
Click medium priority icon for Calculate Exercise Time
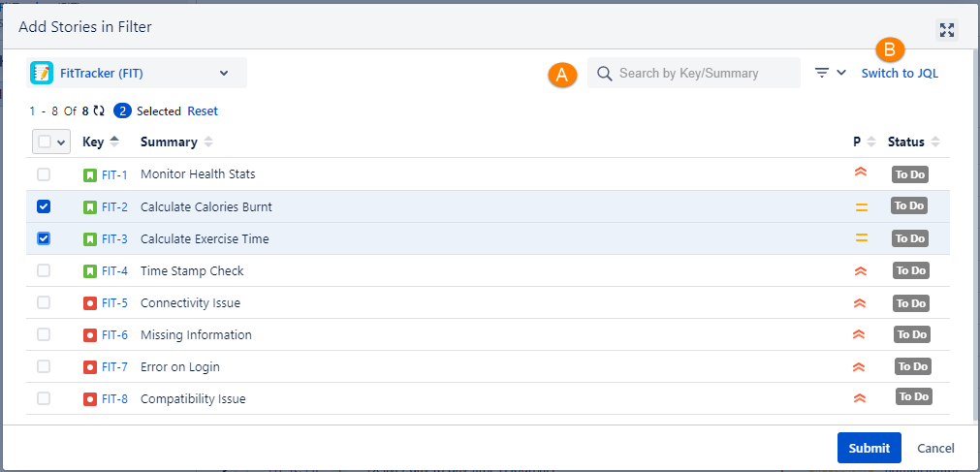tap(862, 236)
